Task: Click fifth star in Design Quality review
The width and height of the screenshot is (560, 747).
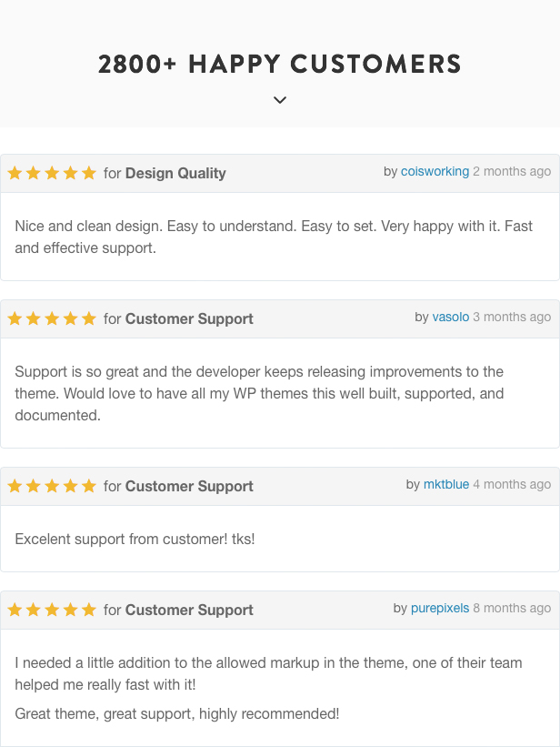Action: click(89, 173)
